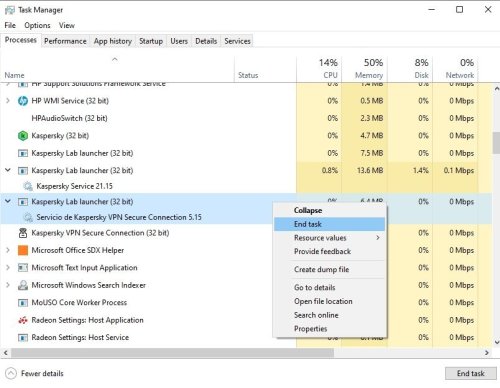Image resolution: width=500 pixels, height=388 pixels.
Task: Click the vertical scrollbar up arrow
Action: click(496, 89)
